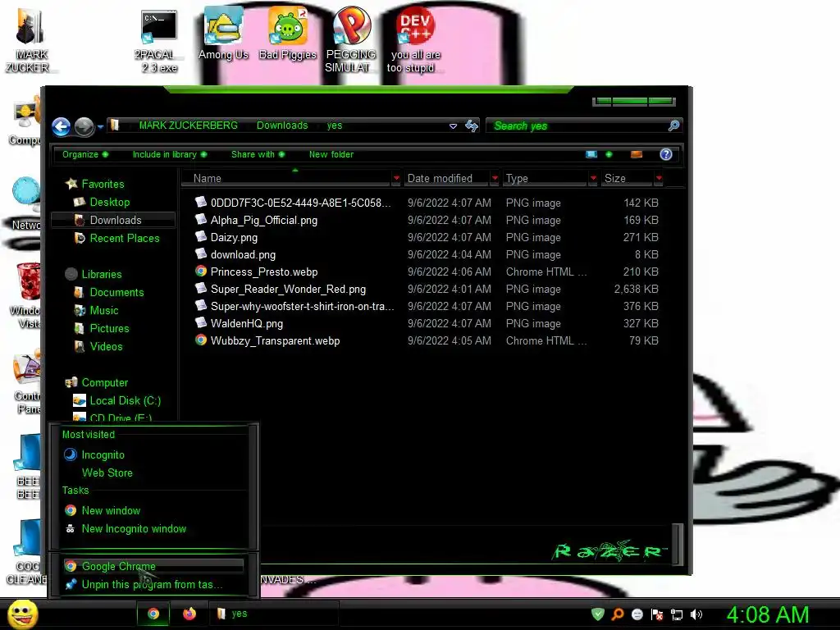Select Computer in the navigation pane
Viewport: 840px width, 630px height.
pos(105,382)
